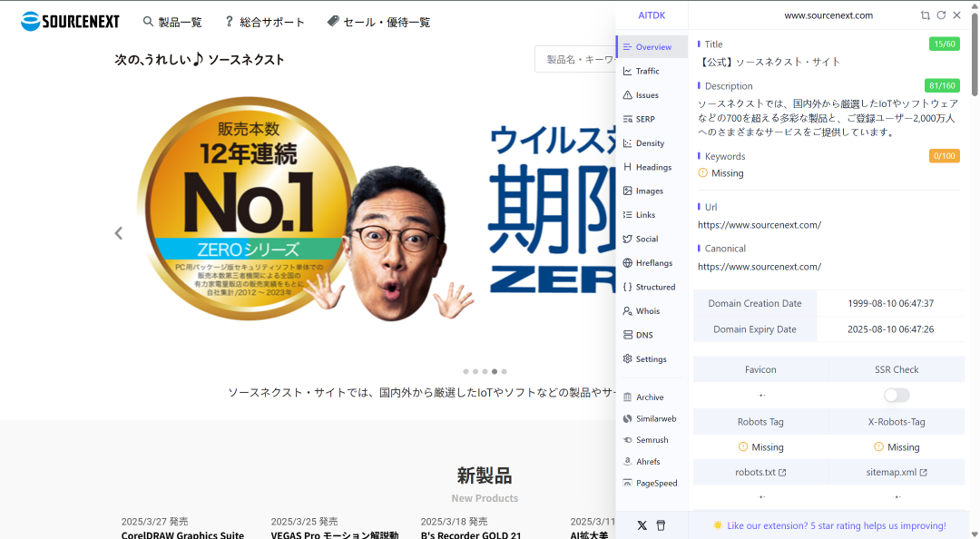
Task: Open the sitemap.xml link
Action: (897, 472)
